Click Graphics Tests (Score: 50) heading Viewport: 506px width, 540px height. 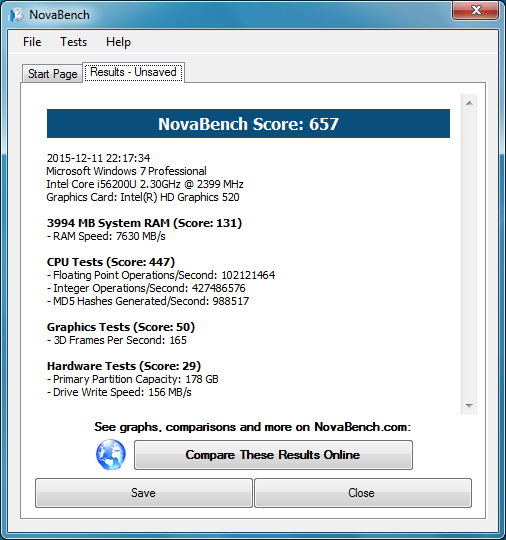pos(121,327)
